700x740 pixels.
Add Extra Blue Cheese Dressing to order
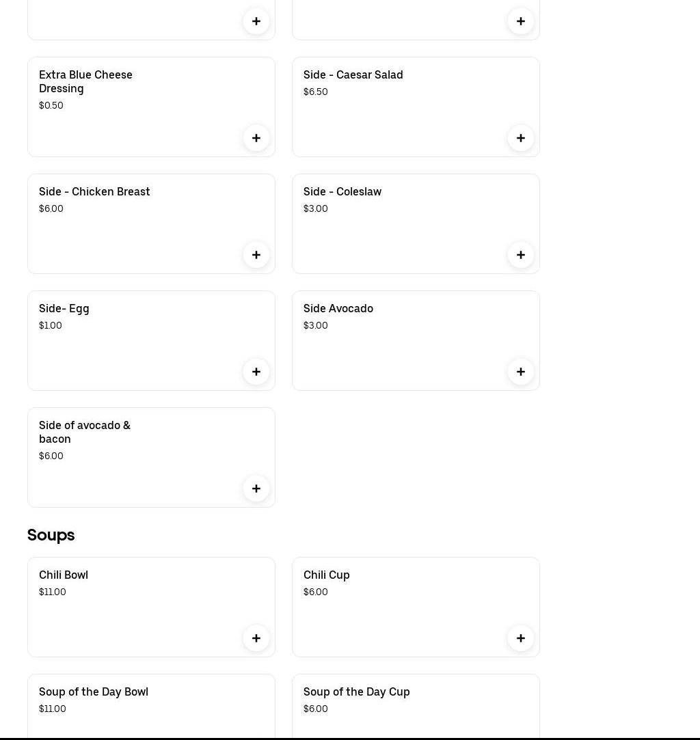coord(256,138)
